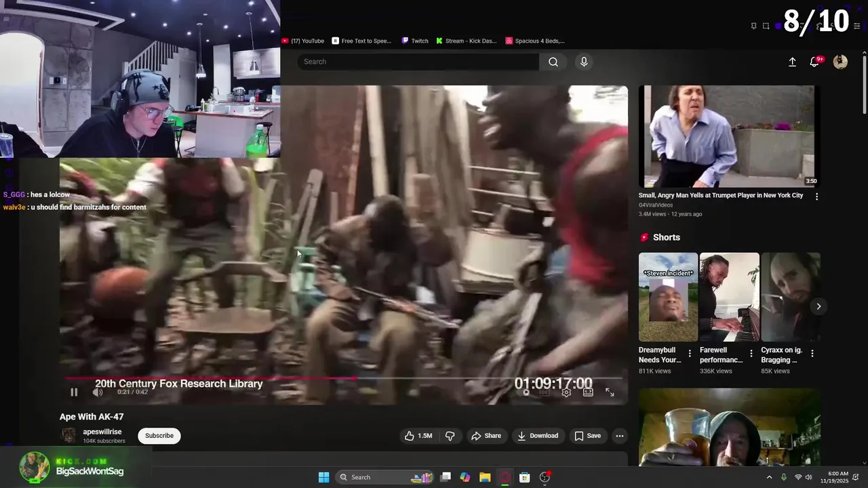Open the Small Angry Man video thumbnail
This screenshot has height=488, width=868.
coord(729,136)
